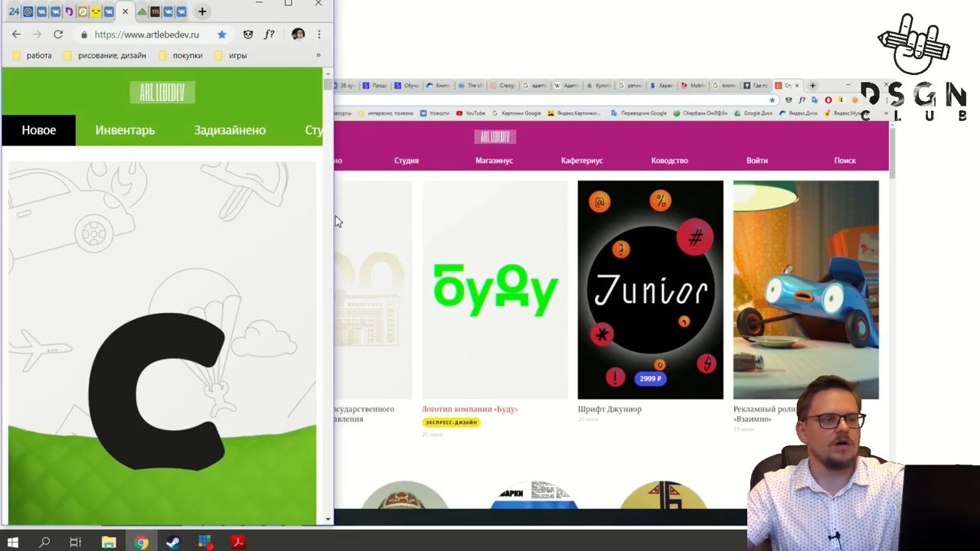Click 'Студия' in the background magenta site

pos(407,161)
